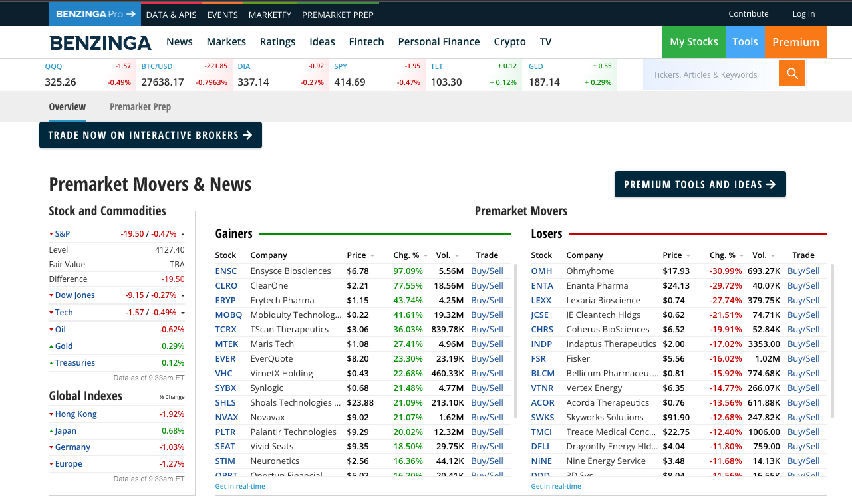Sort Losers by Chg. % arrow

pyautogui.click(x=742, y=255)
